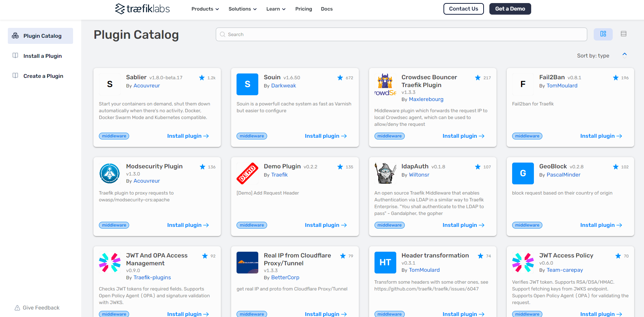Open author Wiltonsr link
Viewport: 644px width, 317px height.
419,175
